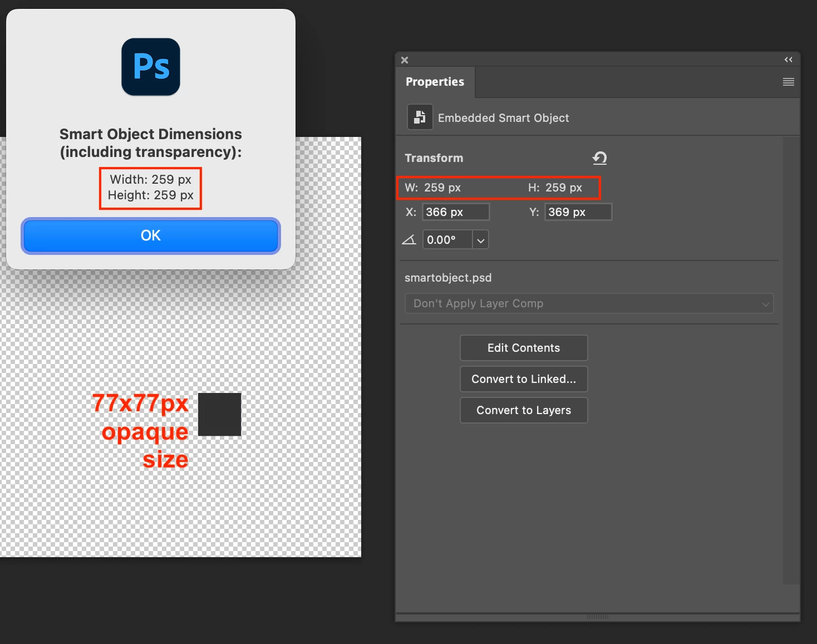Click Convert to Linked... button
The width and height of the screenshot is (817, 644).
(x=524, y=379)
